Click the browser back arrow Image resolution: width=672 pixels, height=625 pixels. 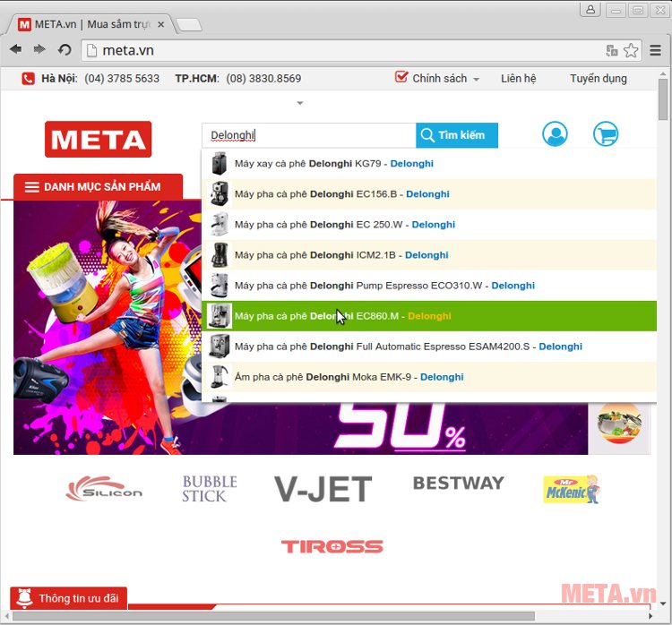(16, 49)
